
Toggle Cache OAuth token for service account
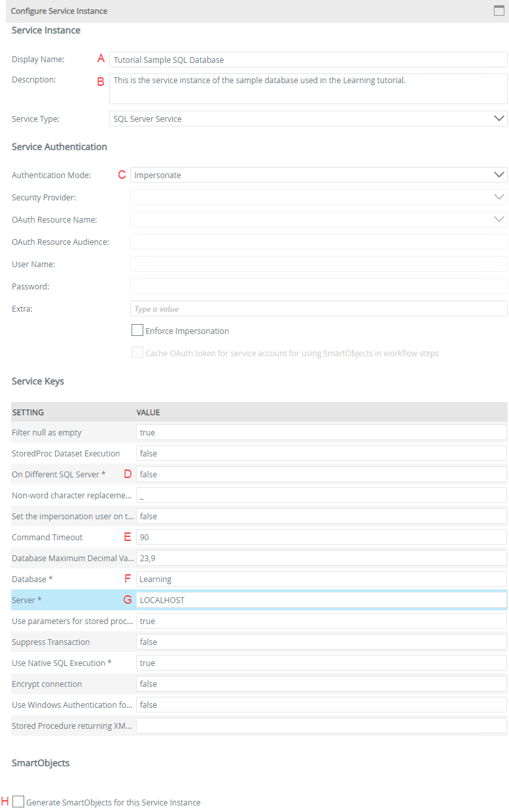pyautogui.click(x=137, y=352)
